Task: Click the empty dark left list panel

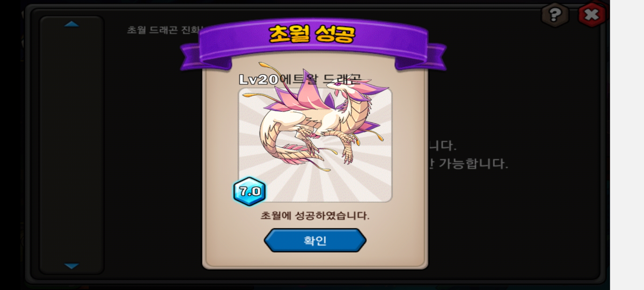Action: click(72, 145)
